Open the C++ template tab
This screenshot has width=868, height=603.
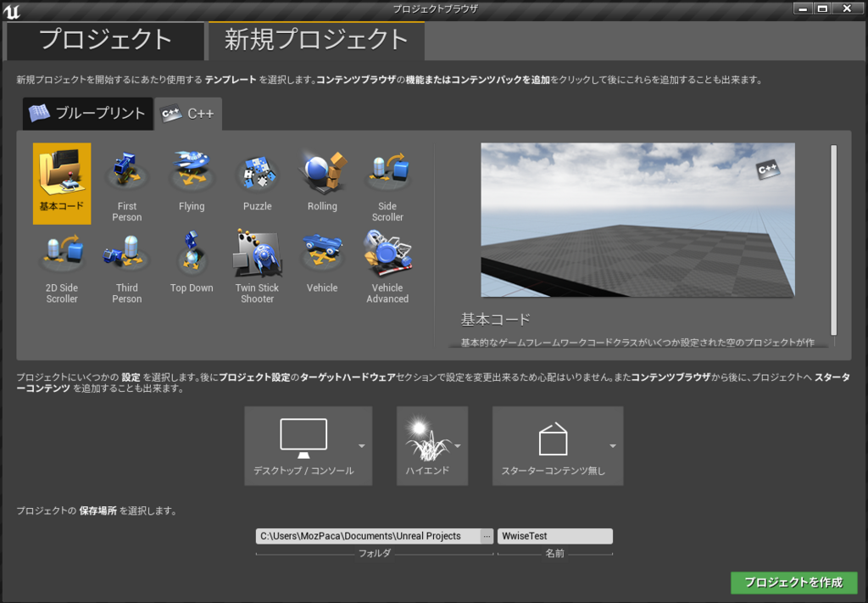coord(188,114)
